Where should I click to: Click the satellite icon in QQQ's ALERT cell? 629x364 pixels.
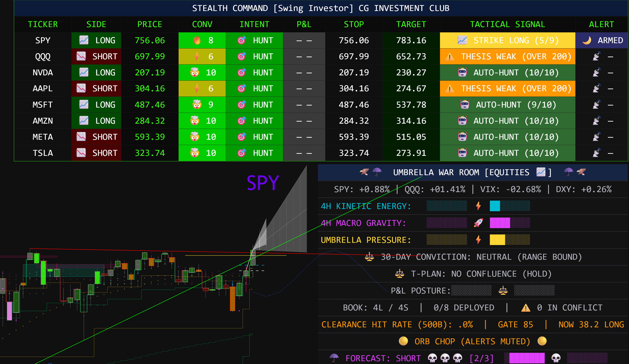click(597, 56)
